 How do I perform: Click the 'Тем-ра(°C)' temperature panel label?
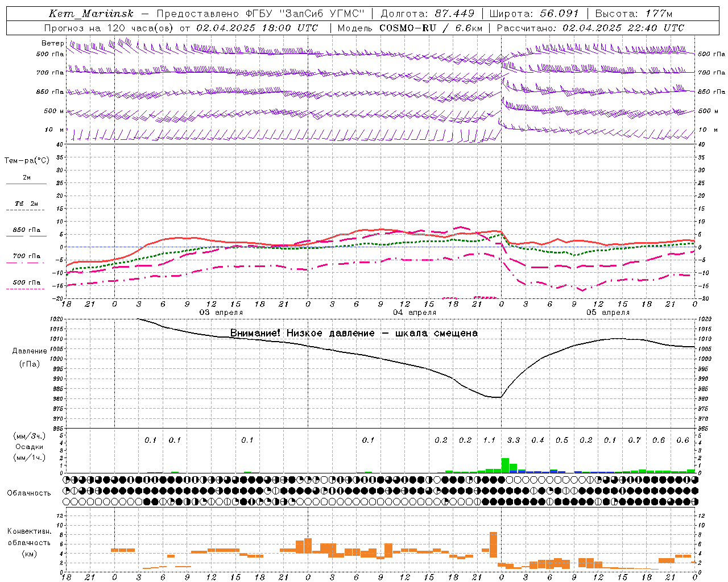pyautogui.click(x=27, y=161)
